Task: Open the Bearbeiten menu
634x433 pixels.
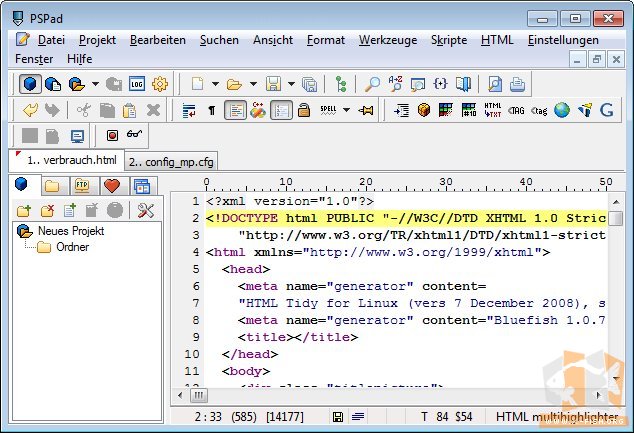Action: point(158,40)
